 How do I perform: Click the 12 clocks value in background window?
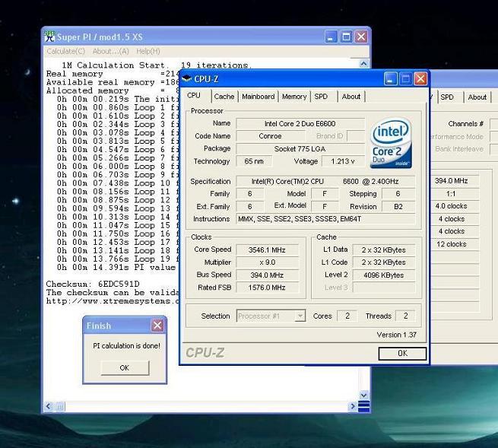(452, 244)
